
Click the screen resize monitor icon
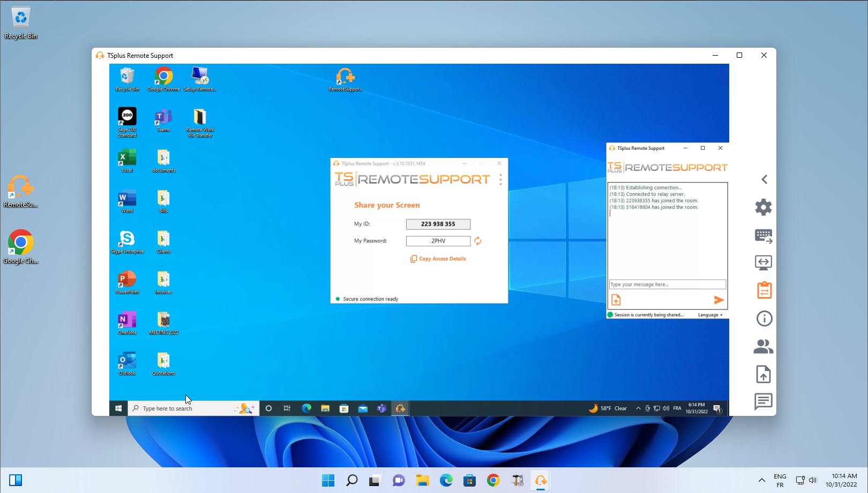tap(764, 263)
